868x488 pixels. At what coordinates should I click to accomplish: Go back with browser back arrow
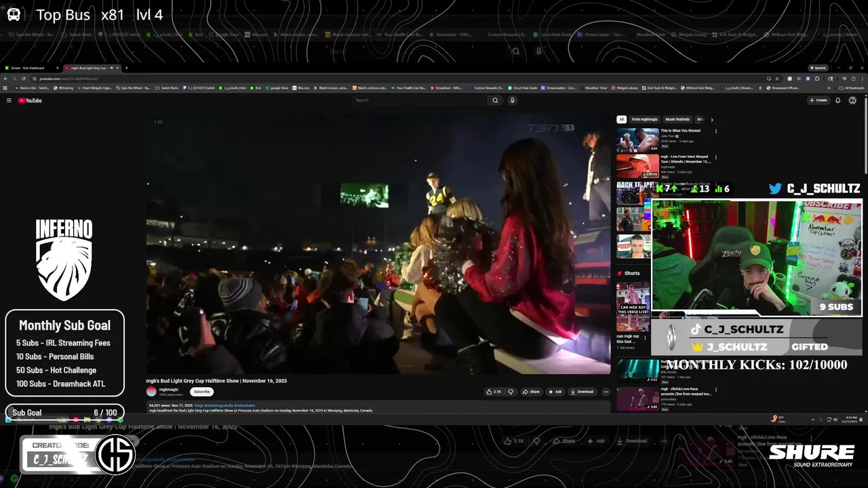pyautogui.click(x=5, y=79)
